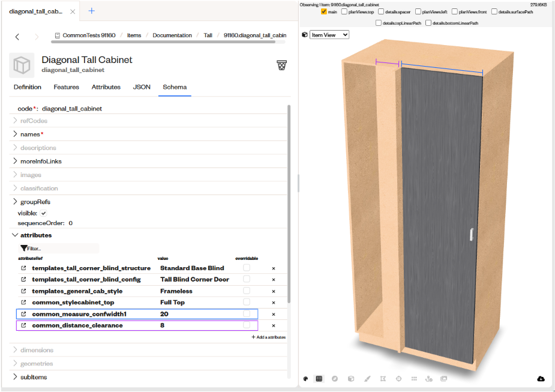Switch to the Attributes tab
The width and height of the screenshot is (555, 392).
(106, 87)
